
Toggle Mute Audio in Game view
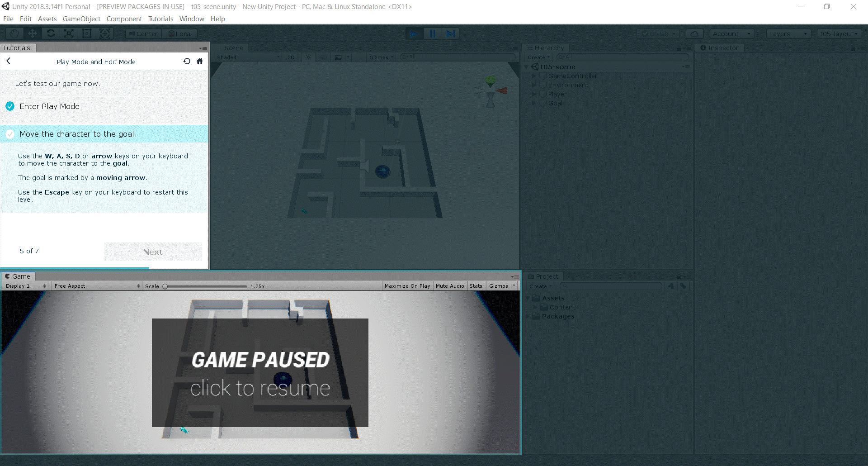point(450,286)
